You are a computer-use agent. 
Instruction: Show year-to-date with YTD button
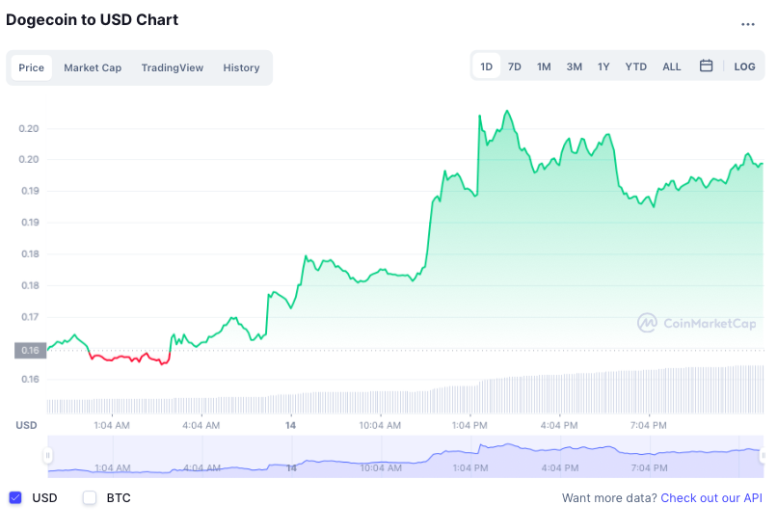(x=635, y=66)
